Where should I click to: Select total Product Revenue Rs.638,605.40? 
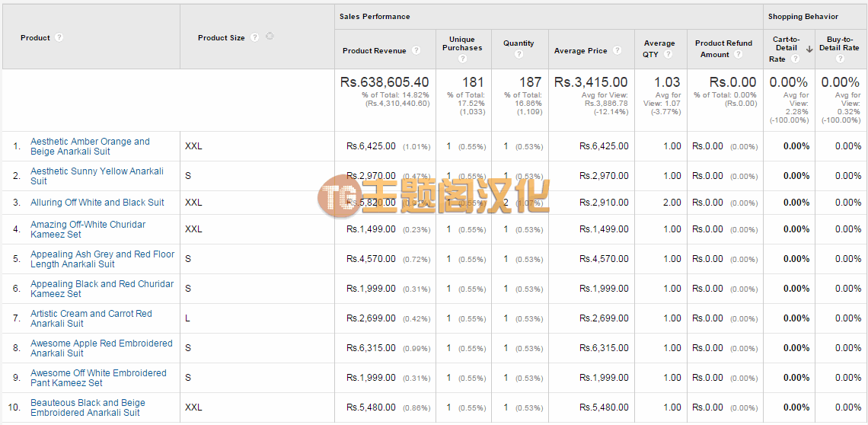coord(385,82)
